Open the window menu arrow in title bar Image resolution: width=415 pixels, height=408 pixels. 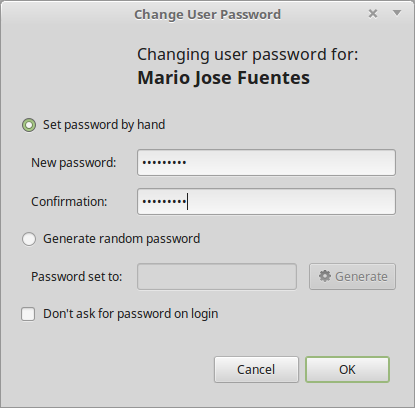tap(397, 13)
